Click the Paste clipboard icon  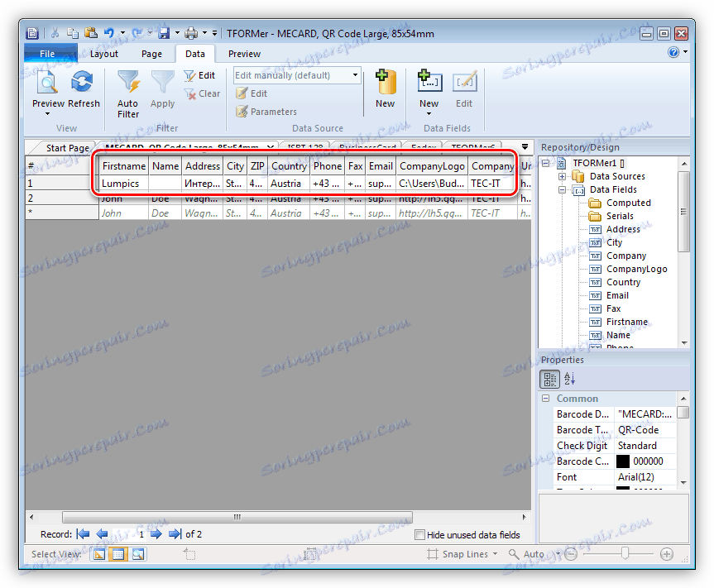(x=91, y=33)
